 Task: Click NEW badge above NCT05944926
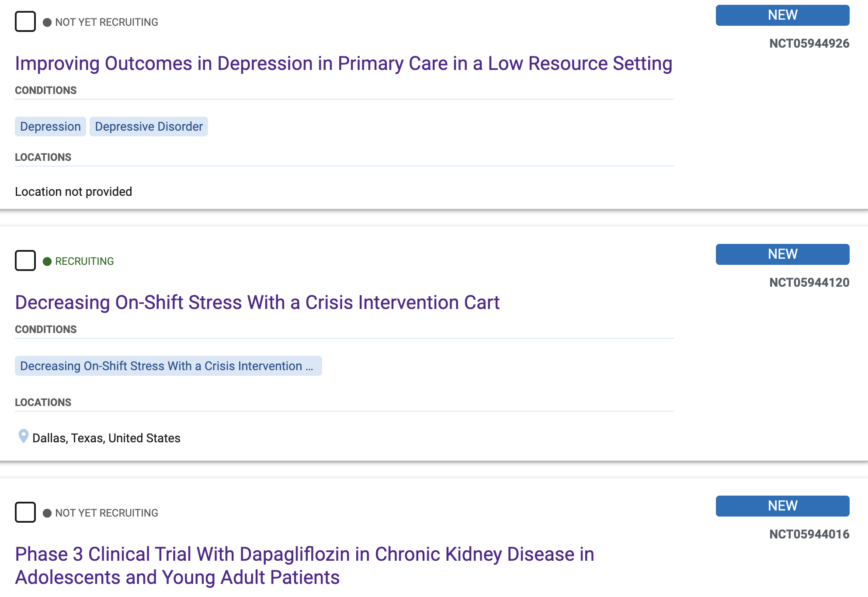782,15
